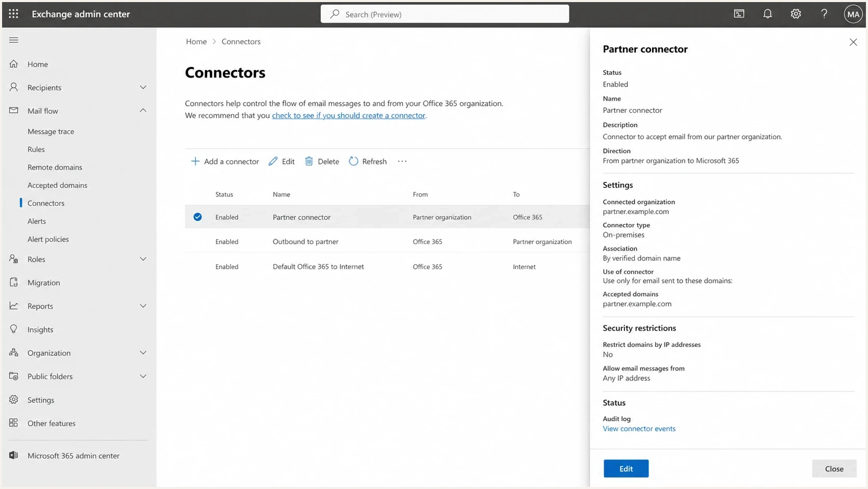868x489 pixels.
Task: Select the Default Office 365 to Internet row
Action: (387, 267)
